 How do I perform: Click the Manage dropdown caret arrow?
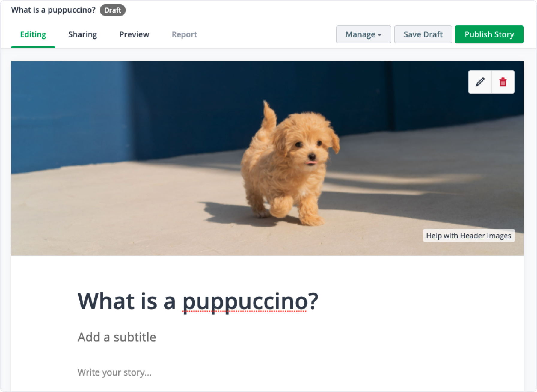[x=380, y=35]
